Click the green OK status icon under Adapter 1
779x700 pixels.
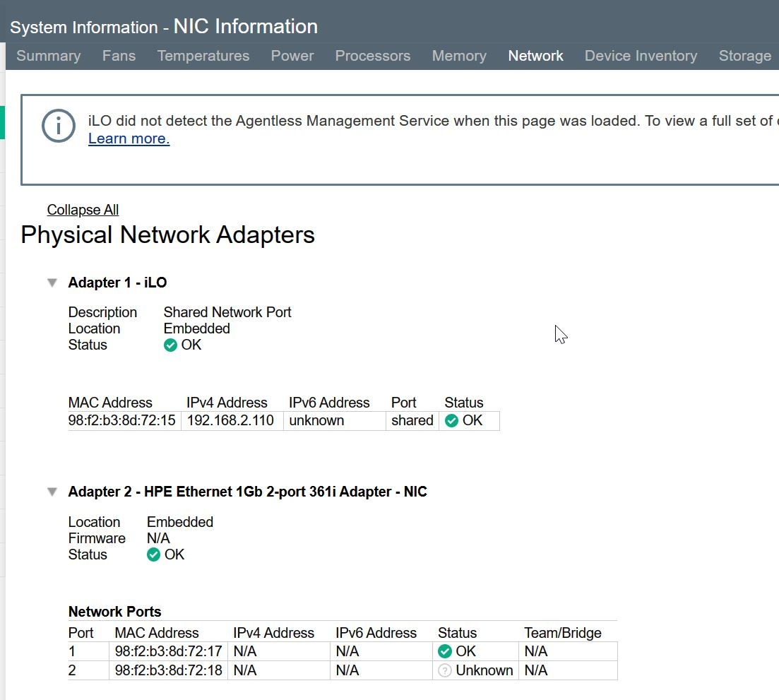pyautogui.click(x=170, y=345)
